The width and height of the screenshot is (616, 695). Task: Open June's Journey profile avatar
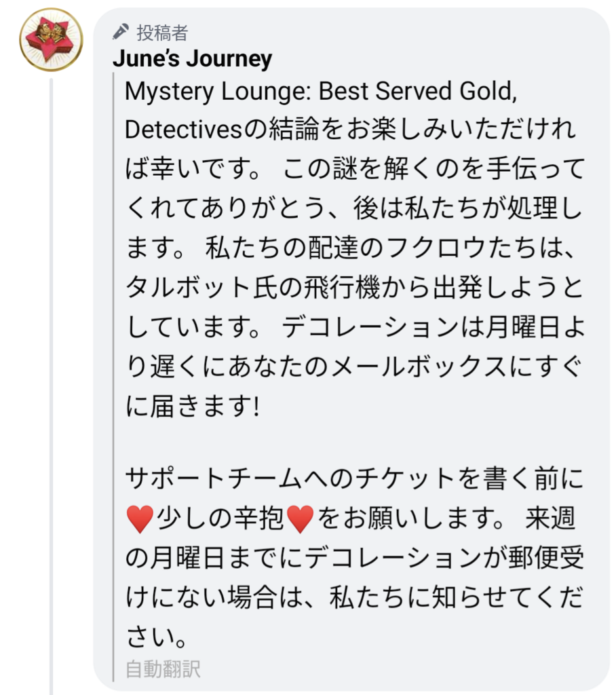(x=51, y=39)
